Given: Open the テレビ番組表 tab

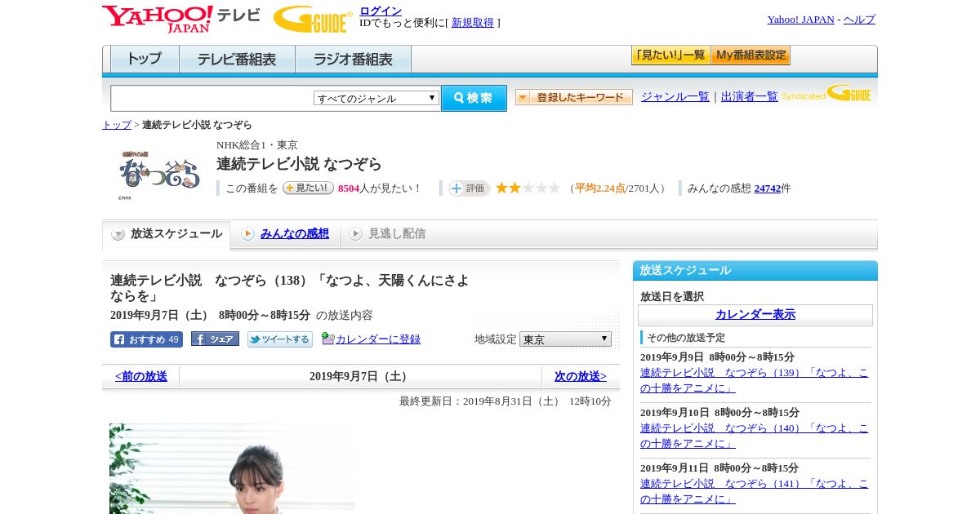Looking at the screenshot, I should point(237,59).
